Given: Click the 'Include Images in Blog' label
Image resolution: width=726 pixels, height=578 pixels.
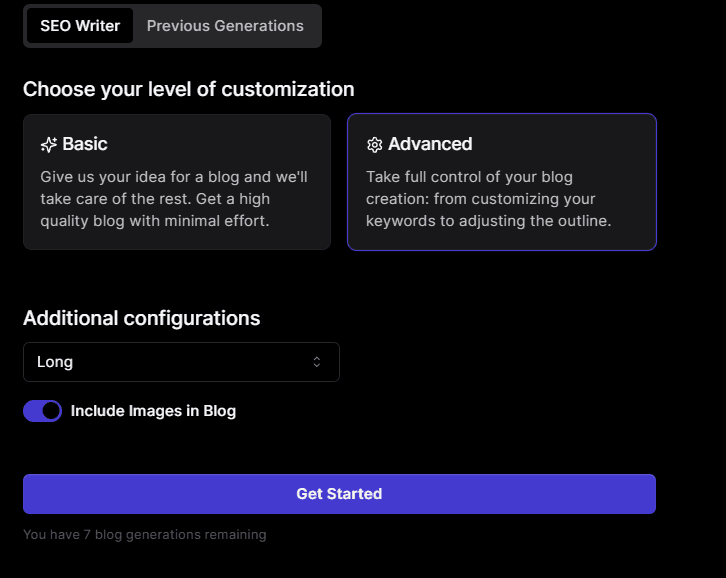Looking at the screenshot, I should coord(153,411).
